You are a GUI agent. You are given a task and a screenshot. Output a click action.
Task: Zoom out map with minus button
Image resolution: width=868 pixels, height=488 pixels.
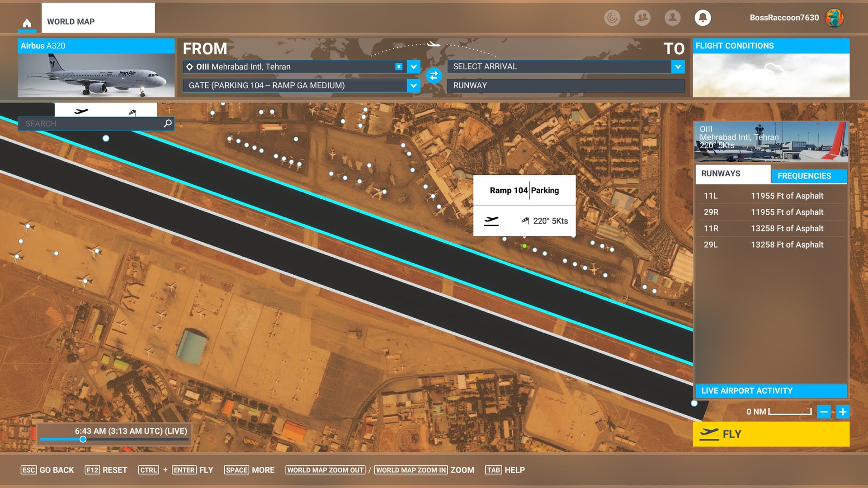click(824, 412)
